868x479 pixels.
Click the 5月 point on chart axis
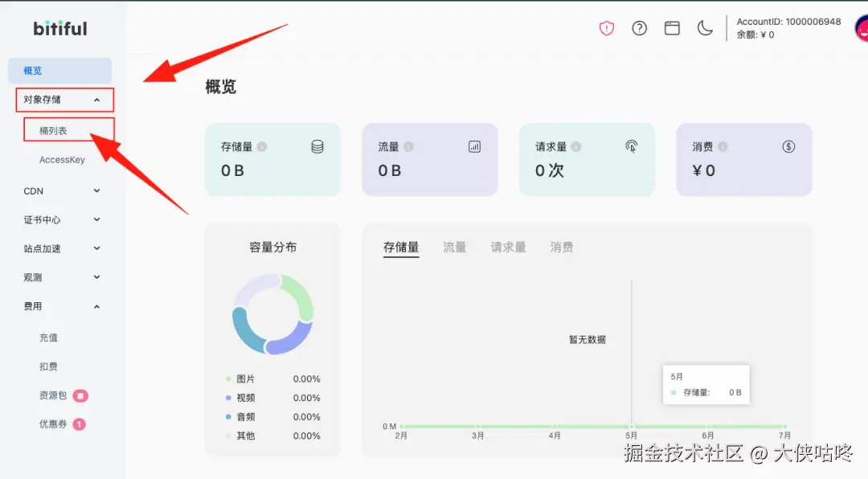pyautogui.click(x=631, y=427)
